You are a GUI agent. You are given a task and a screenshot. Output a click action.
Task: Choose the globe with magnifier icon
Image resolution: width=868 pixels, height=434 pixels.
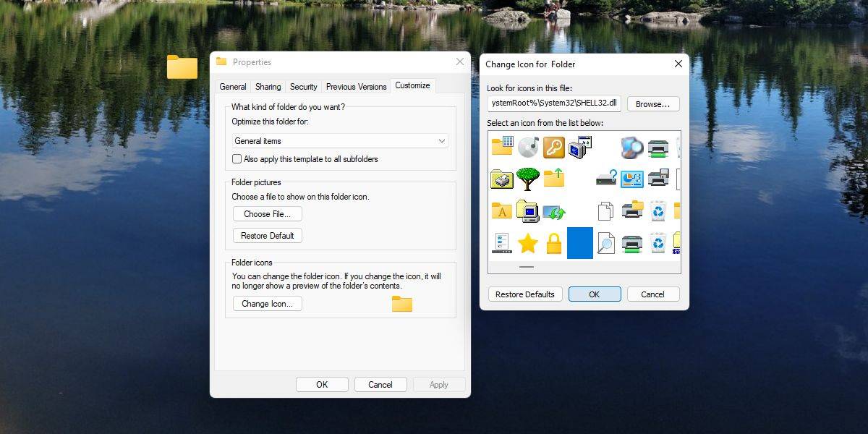point(632,147)
